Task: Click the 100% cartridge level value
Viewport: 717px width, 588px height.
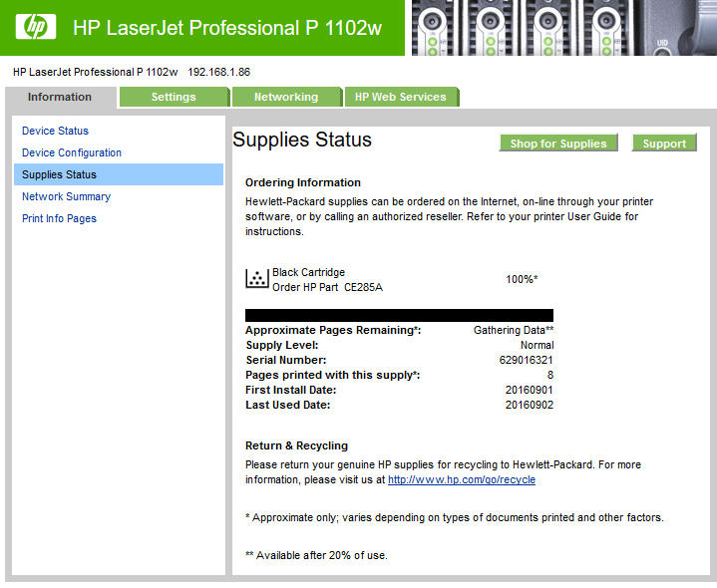Action: pyautogui.click(x=522, y=279)
